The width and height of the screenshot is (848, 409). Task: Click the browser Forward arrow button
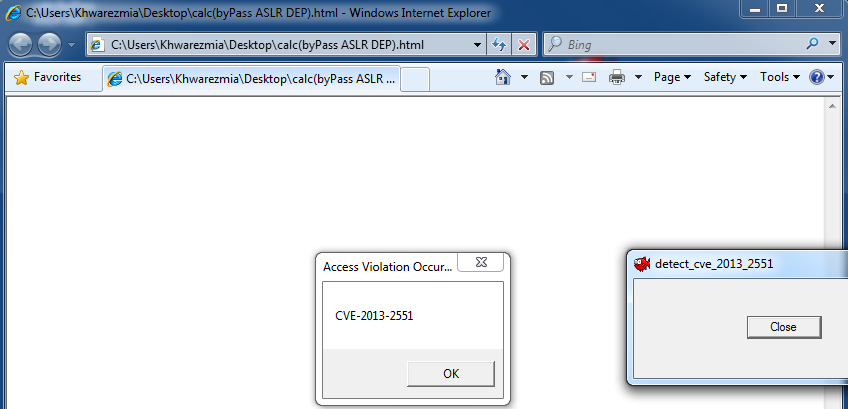(50, 44)
